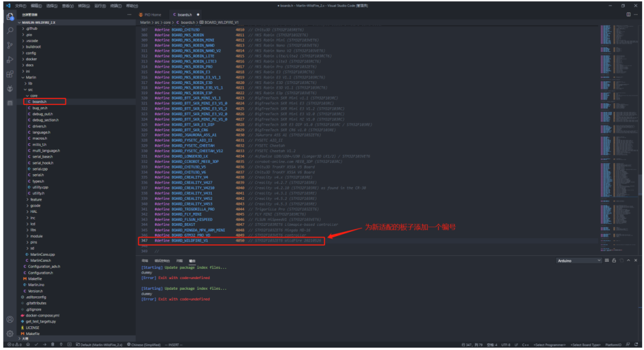Open the Help menu
Screen dimensions: 644x350
coord(132,6)
